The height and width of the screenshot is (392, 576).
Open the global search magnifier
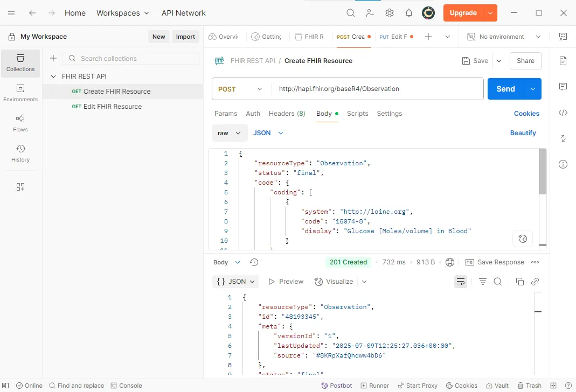point(351,13)
